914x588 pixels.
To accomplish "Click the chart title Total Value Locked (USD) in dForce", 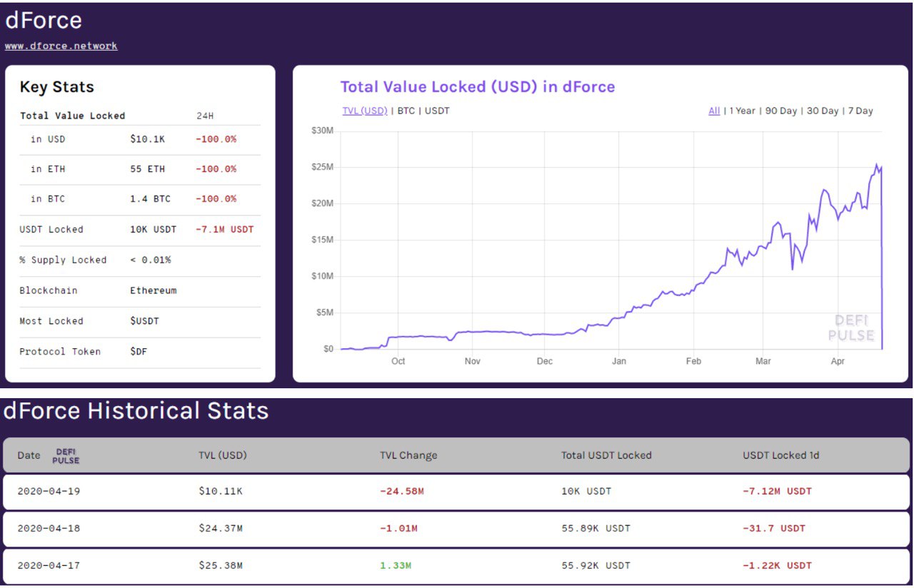I will pos(478,87).
